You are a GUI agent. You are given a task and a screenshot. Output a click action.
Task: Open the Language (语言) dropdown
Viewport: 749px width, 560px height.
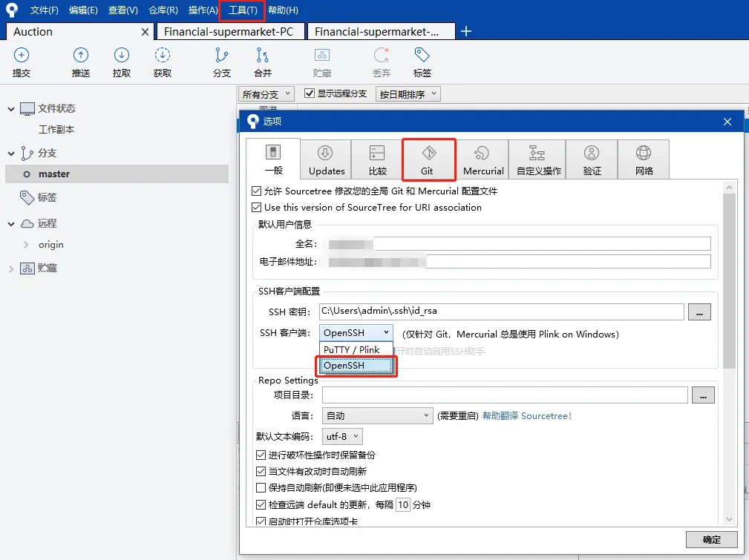click(377, 416)
